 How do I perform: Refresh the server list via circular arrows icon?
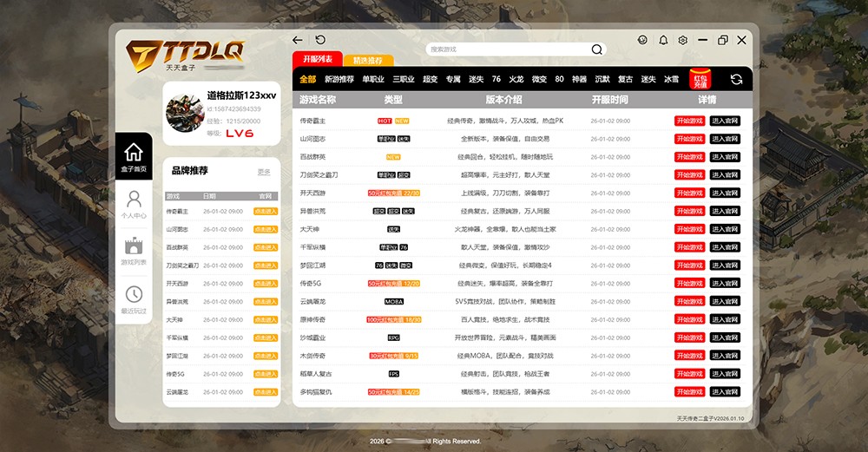tap(737, 79)
